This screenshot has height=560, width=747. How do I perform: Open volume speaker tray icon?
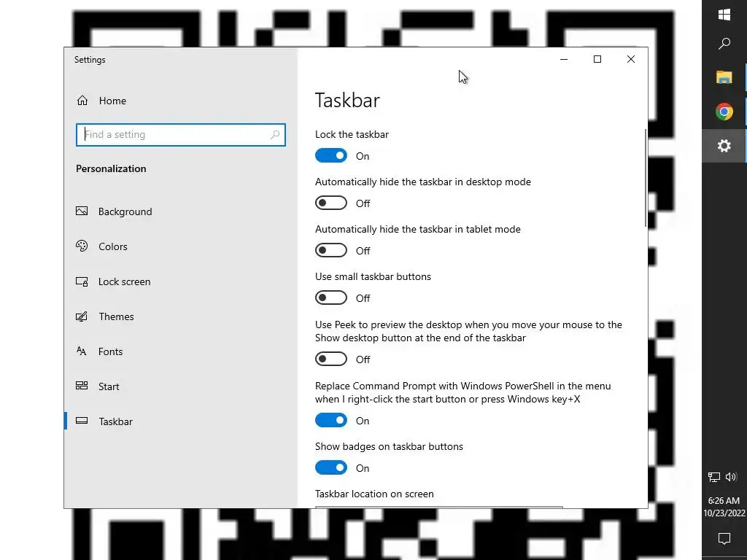[731, 477]
